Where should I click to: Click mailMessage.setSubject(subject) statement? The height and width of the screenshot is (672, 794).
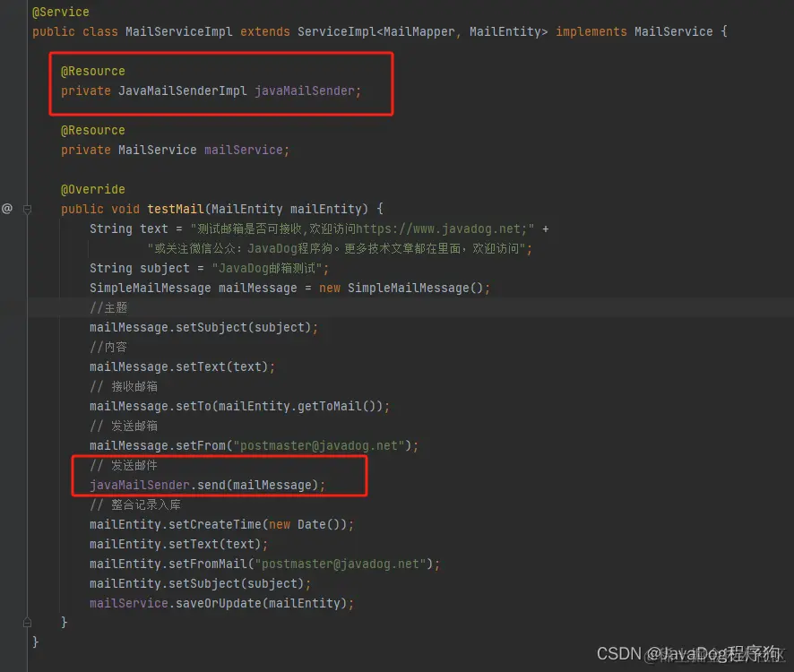pyautogui.click(x=203, y=328)
